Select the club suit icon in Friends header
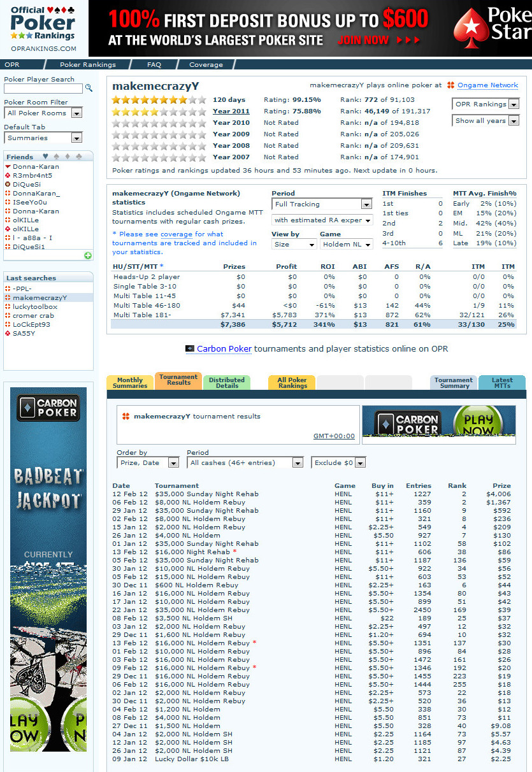Image resolution: width=532 pixels, height=772 pixels. pyautogui.click(x=78, y=156)
